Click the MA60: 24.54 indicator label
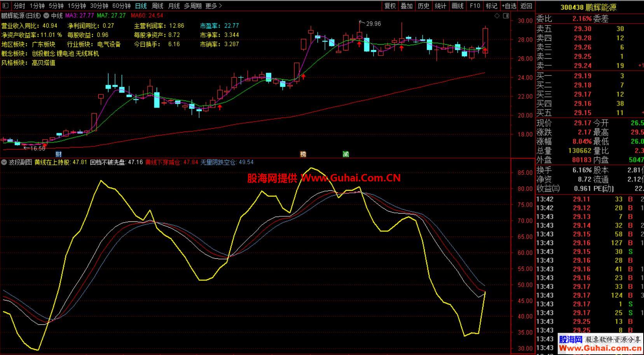Image resolution: width=644 pixels, height=355 pixels. coord(147,16)
